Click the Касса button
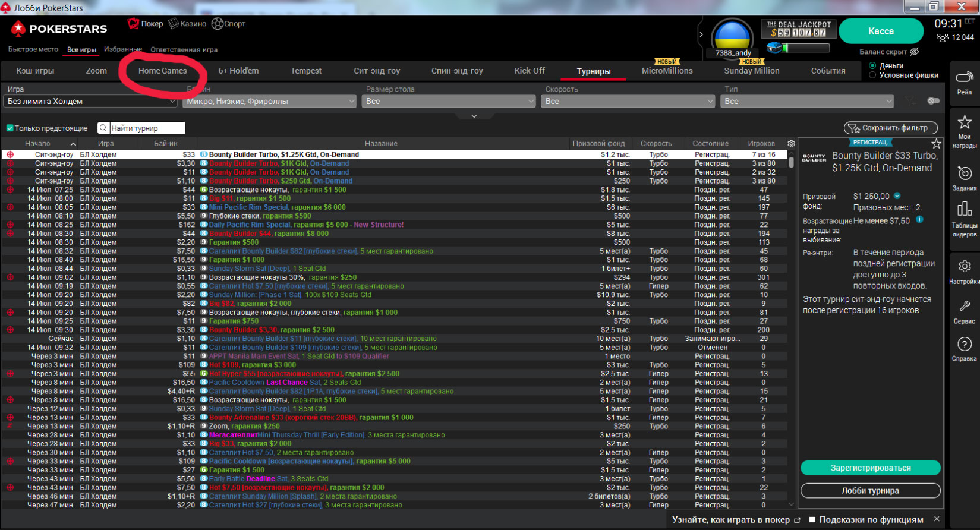 881,31
